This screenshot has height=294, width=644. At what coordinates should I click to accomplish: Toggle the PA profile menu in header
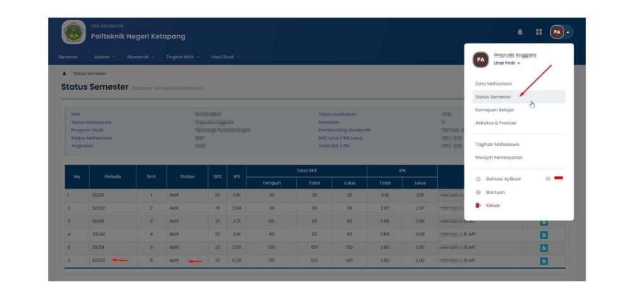pos(561,32)
